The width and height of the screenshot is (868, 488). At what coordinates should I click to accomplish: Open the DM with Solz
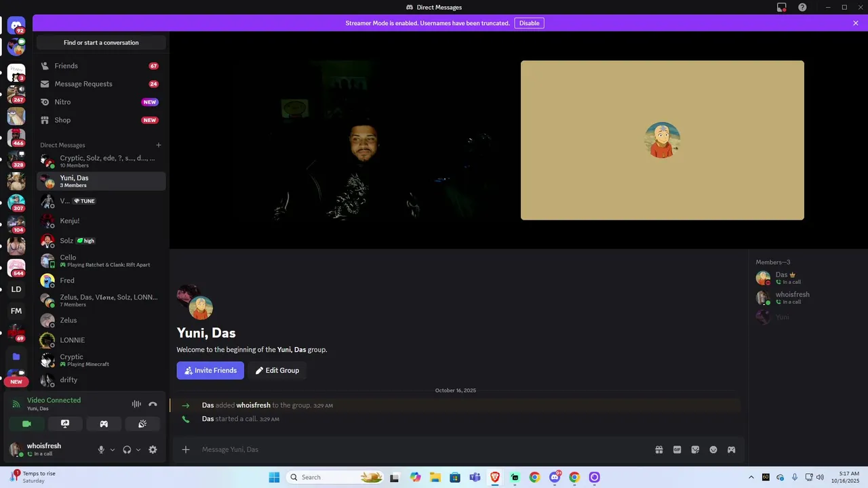(x=101, y=241)
